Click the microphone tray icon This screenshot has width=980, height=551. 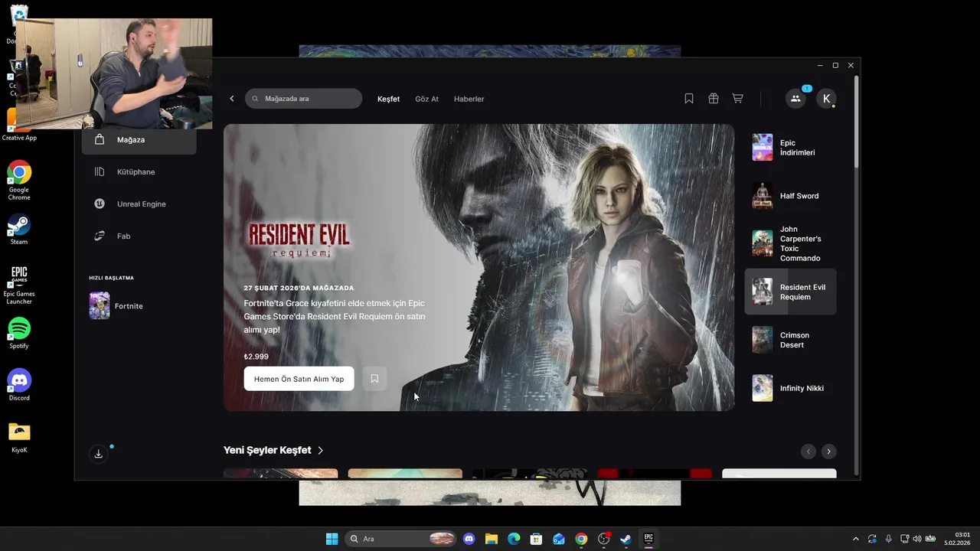888,539
